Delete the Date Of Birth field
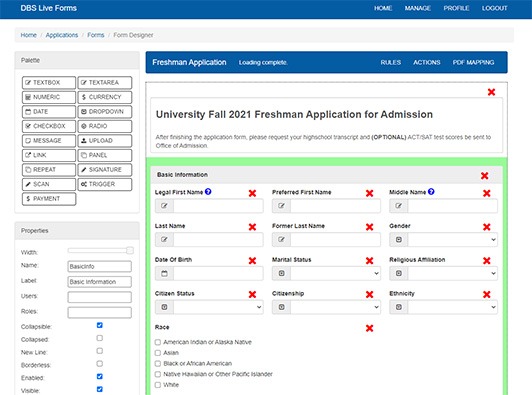Image resolution: width=532 pixels, height=395 pixels. click(x=252, y=261)
